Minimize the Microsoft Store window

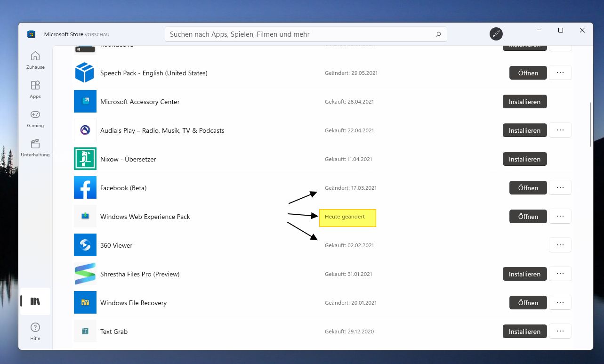click(539, 30)
